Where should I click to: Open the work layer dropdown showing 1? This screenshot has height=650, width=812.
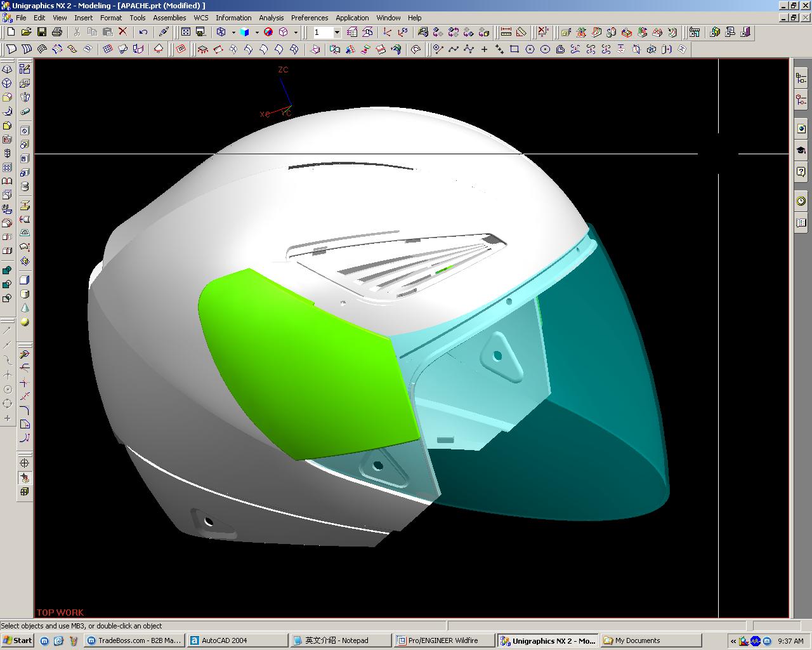coord(337,32)
